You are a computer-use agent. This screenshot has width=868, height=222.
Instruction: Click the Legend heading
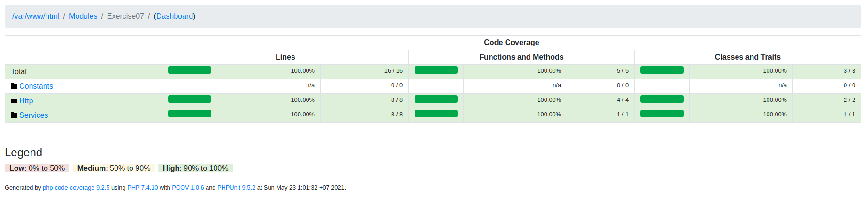click(x=23, y=153)
